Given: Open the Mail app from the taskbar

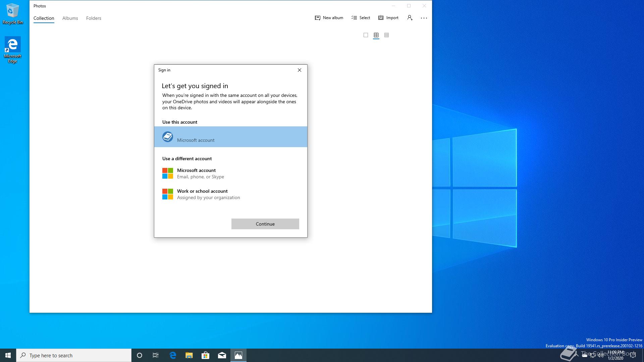Looking at the screenshot, I should click(222, 355).
